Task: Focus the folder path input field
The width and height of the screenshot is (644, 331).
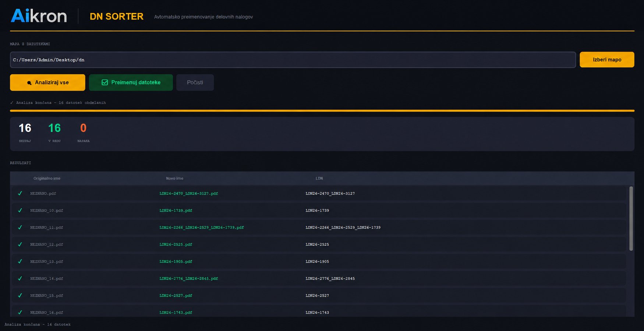Action: [293, 60]
